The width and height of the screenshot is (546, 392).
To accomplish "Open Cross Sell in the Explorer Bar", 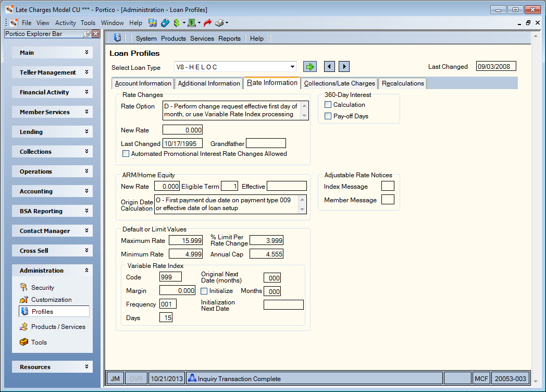I will click(52, 251).
